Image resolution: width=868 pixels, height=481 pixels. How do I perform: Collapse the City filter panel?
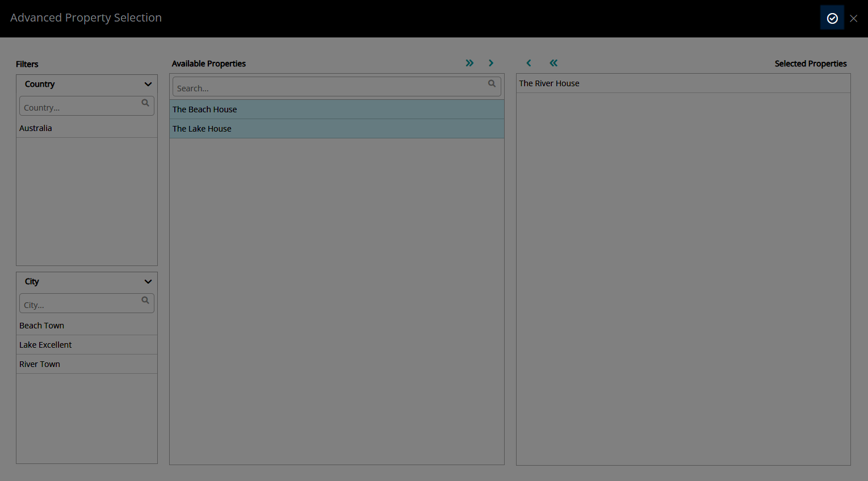[x=148, y=281]
